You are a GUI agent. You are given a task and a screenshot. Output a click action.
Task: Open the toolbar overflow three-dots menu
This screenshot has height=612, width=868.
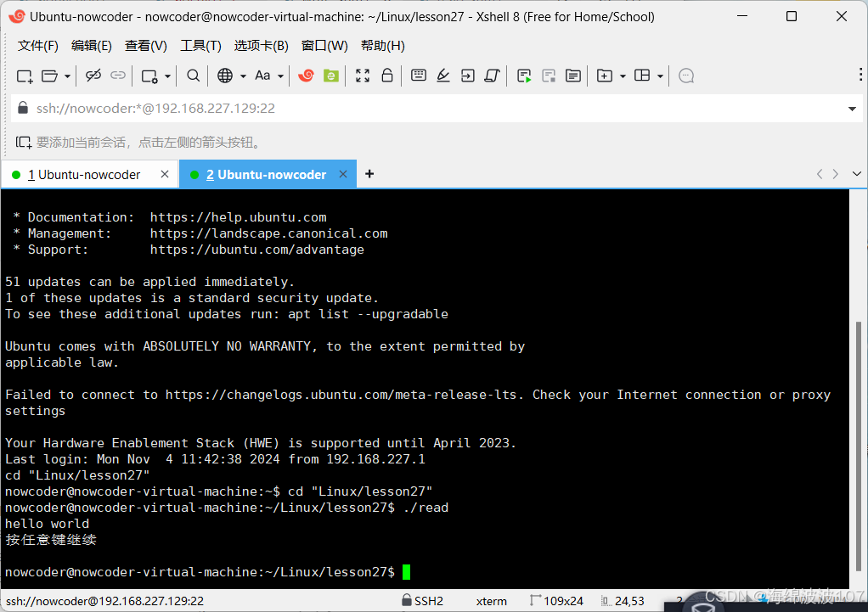click(860, 75)
